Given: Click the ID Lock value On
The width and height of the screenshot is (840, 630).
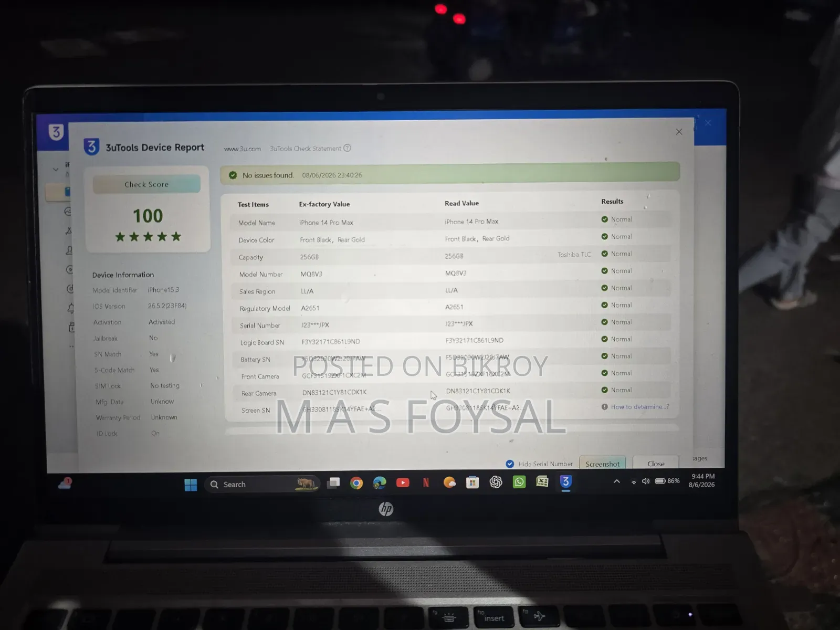Looking at the screenshot, I should (155, 433).
